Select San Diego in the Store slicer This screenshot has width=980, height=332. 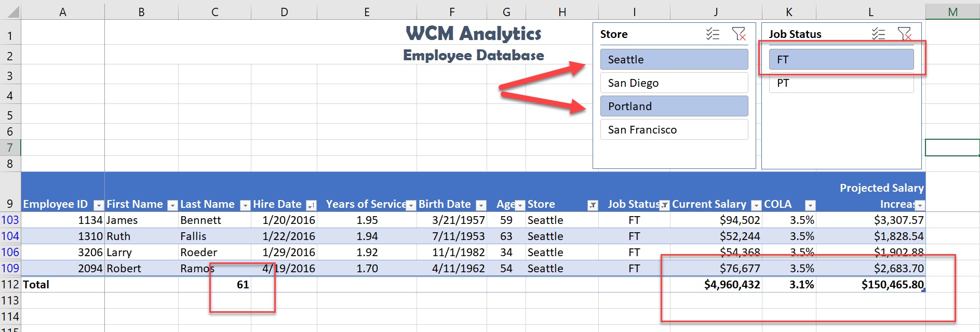(x=674, y=83)
